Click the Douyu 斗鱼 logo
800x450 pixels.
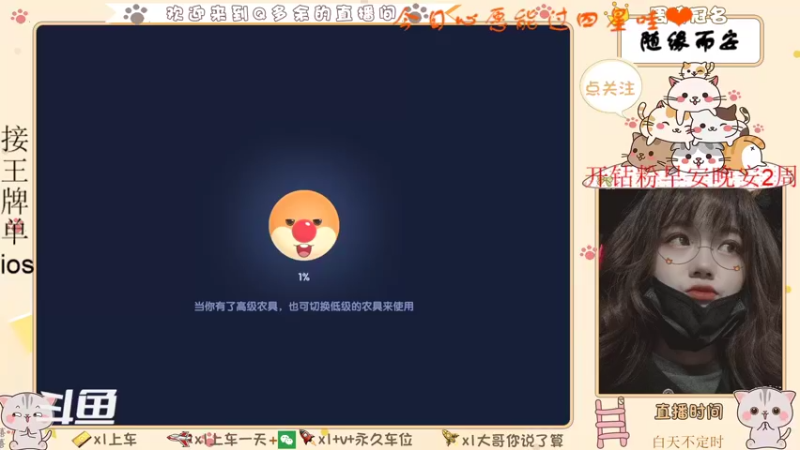[x=79, y=407]
